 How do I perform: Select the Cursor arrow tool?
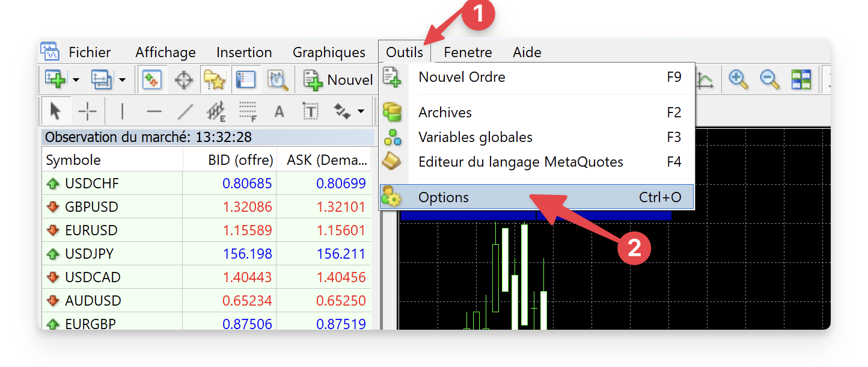[56, 111]
